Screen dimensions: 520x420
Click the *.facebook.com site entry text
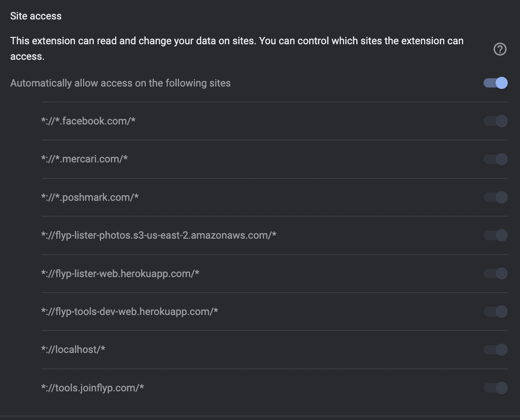tap(88, 121)
